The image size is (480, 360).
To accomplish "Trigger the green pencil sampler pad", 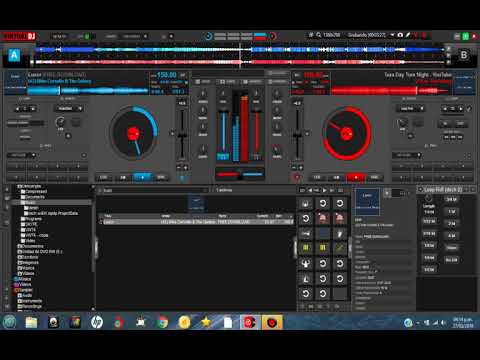I will (340, 247).
